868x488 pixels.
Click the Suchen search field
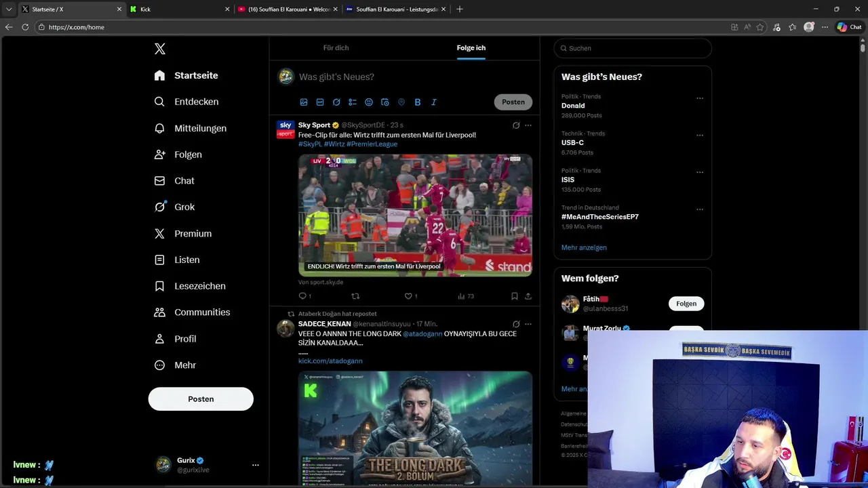633,48
